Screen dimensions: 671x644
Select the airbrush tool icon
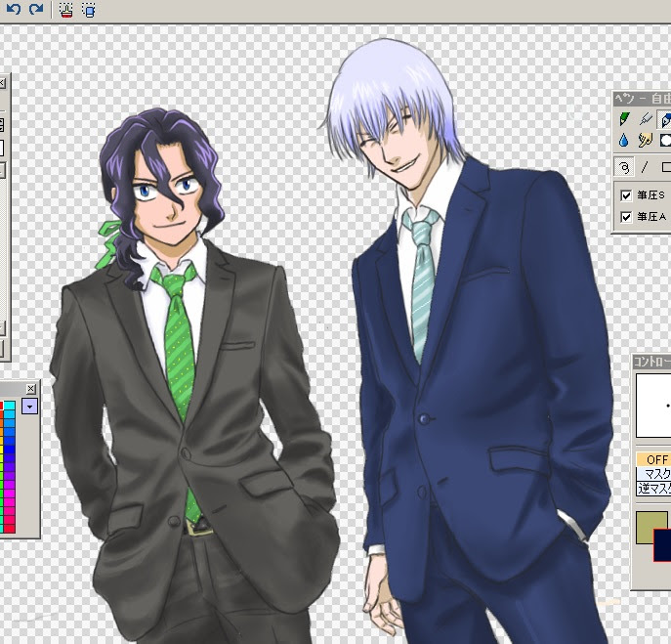pos(645,119)
